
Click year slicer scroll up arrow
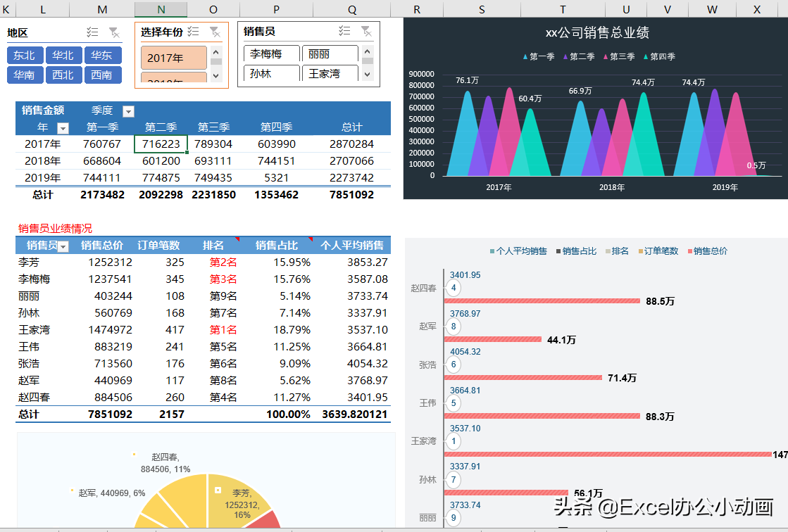pyautogui.click(x=216, y=52)
